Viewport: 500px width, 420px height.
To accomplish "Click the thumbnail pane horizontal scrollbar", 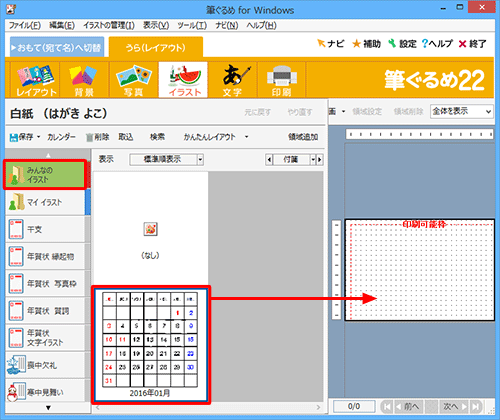I will [x=208, y=407].
